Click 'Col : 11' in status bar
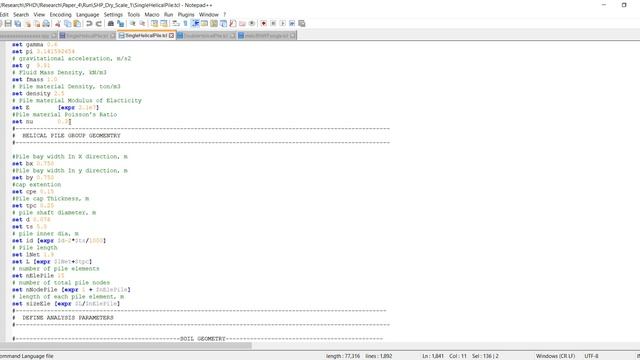The height and width of the screenshot is (360, 640). [458, 356]
